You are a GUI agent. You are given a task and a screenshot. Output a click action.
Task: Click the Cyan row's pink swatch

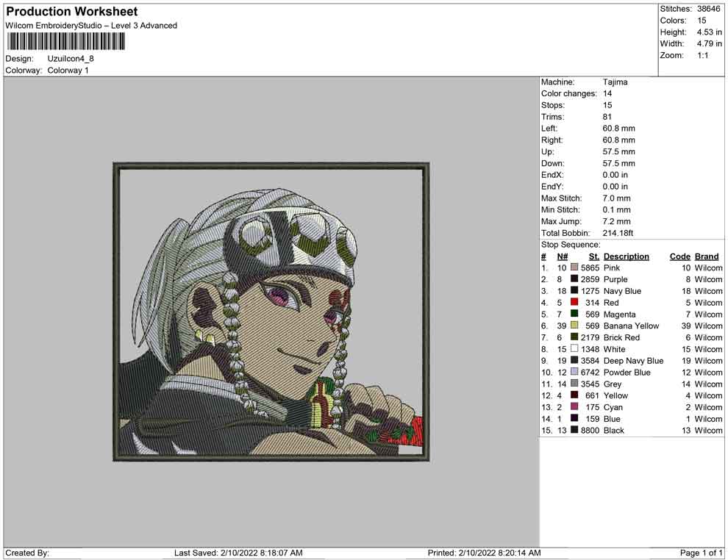point(574,406)
